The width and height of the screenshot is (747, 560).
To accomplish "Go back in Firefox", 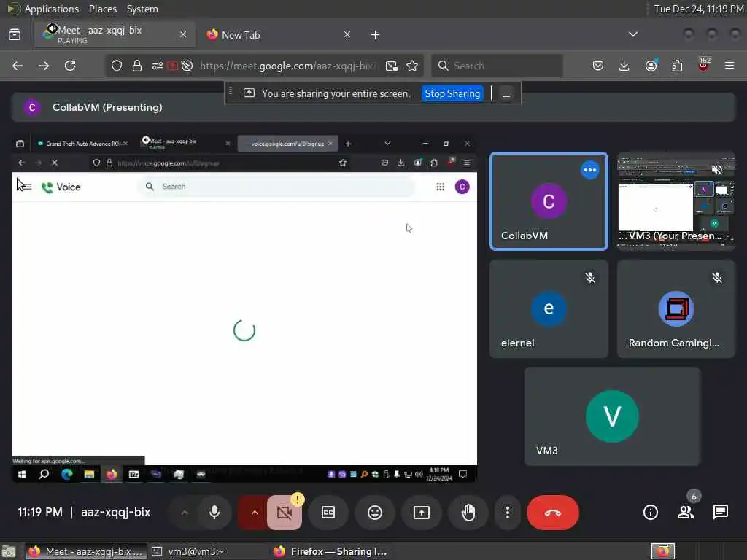I will click(x=18, y=66).
